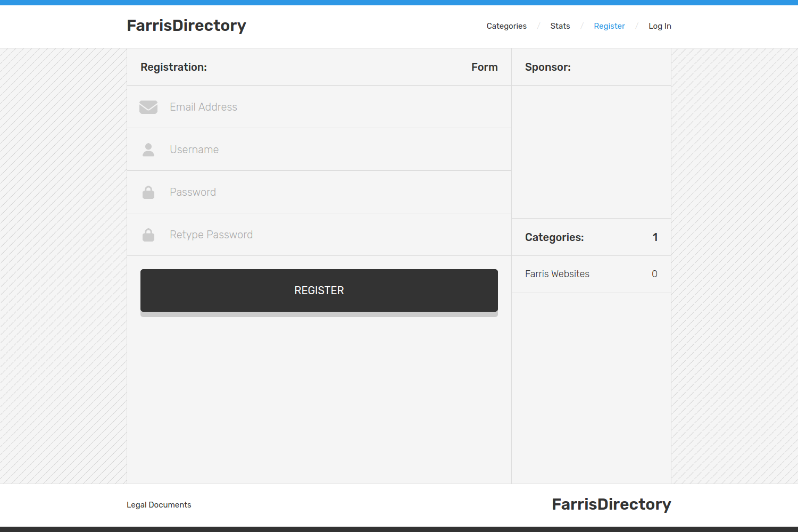Open the Farris Websites category

coord(557,274)
